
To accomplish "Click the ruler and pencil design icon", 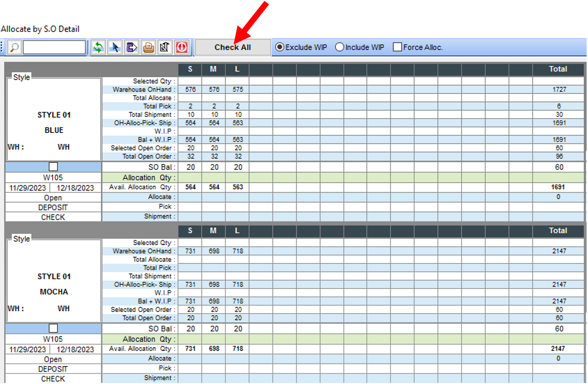I will click(165, 47).
